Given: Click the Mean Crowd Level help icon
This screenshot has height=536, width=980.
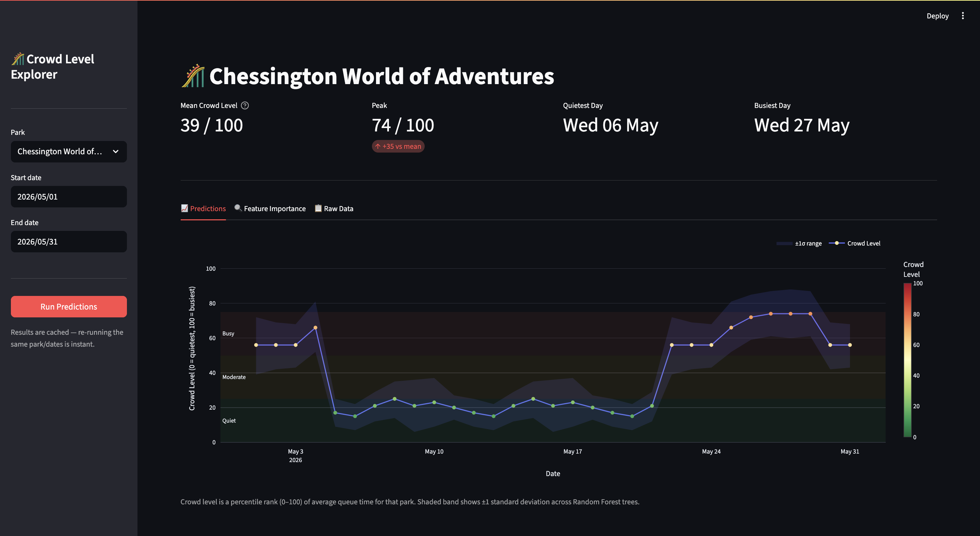Looking at the screenshot, I should [245, 106].
